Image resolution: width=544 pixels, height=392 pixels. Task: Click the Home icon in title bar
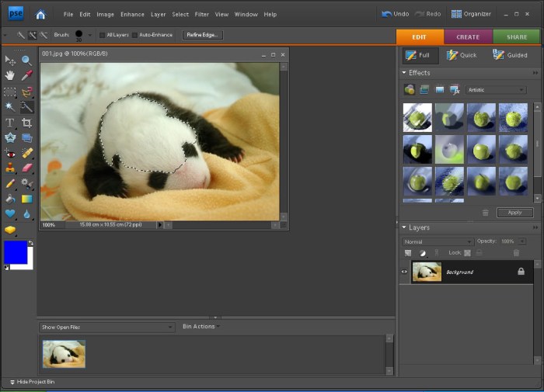click(40, 14)
